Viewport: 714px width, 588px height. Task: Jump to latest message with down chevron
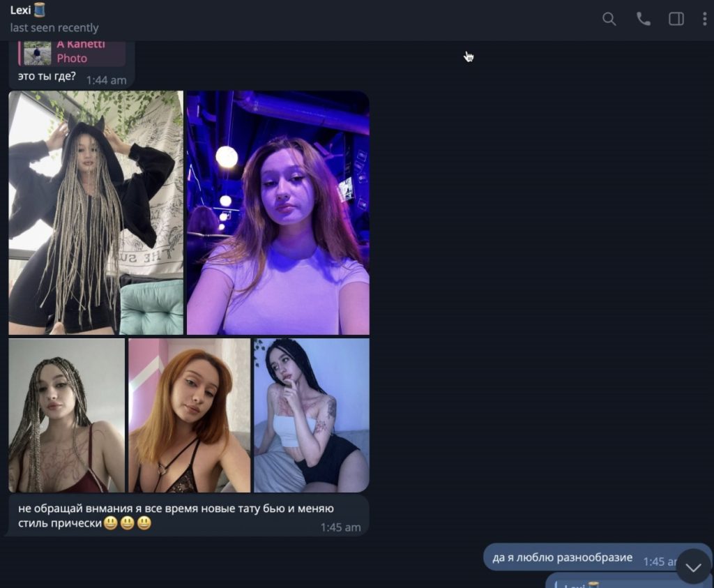pyautogui.click(x=693, y=567)
